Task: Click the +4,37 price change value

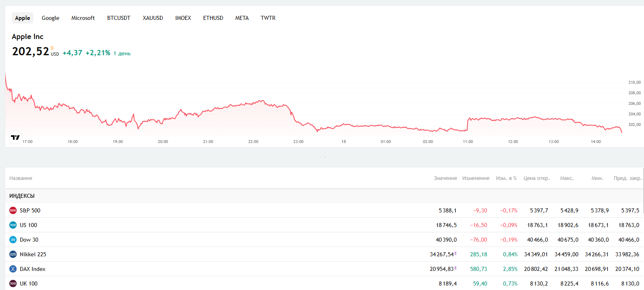Action: 73,53
